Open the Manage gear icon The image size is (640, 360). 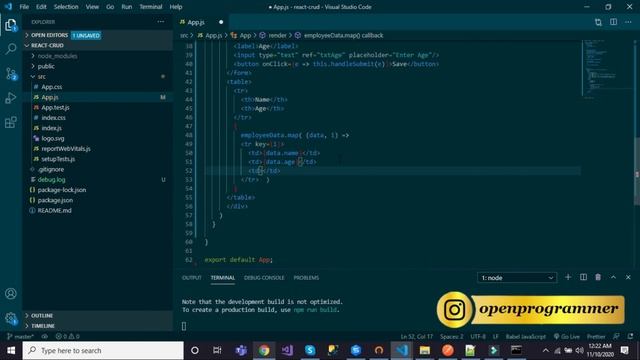coord(11,318)
